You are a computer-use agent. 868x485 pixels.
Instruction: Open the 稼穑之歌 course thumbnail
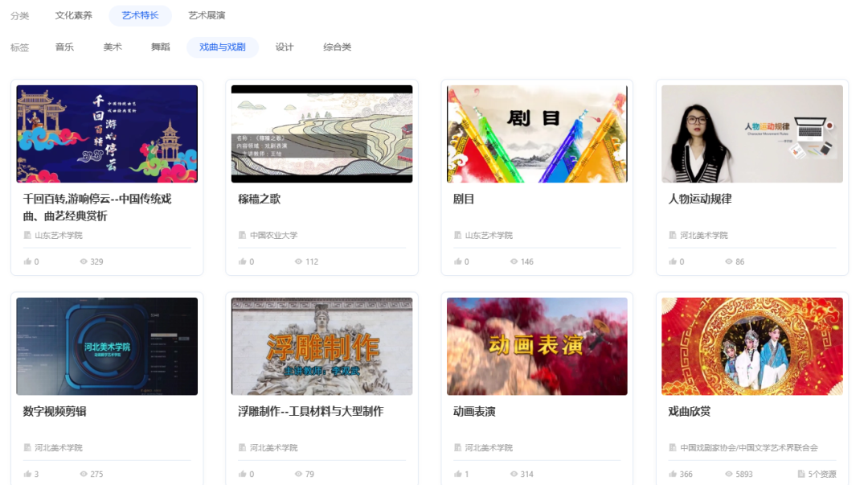[x=321, y=133]
